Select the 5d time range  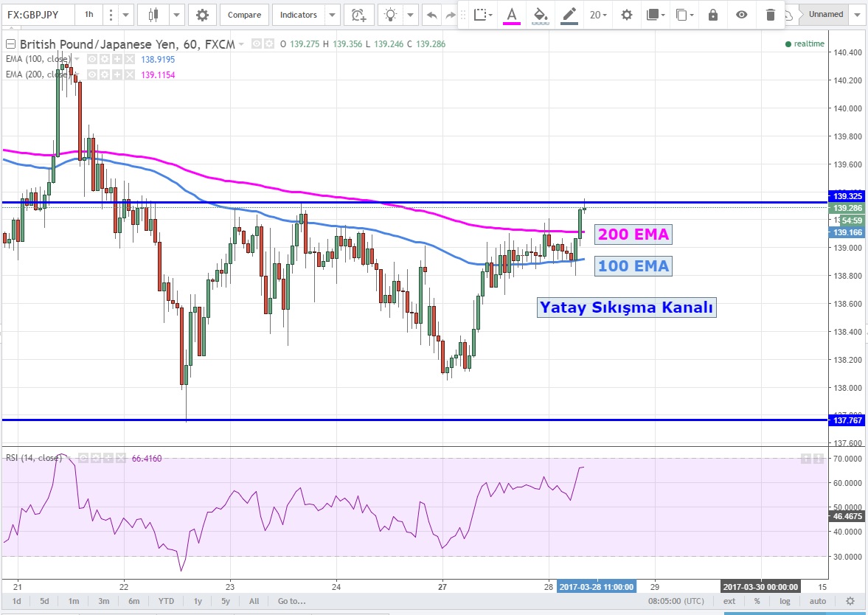45,601
